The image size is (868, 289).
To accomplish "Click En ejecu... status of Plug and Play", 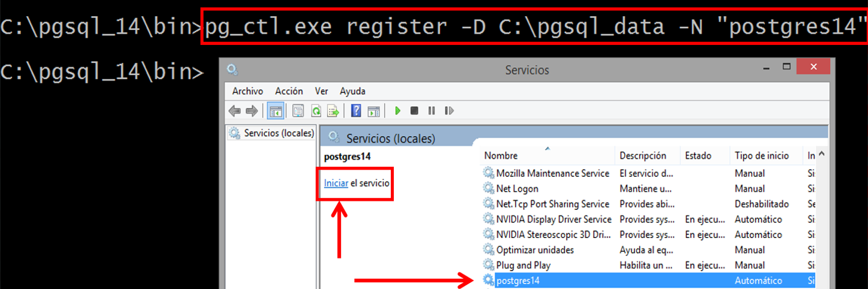I will (x=704, y=265).
